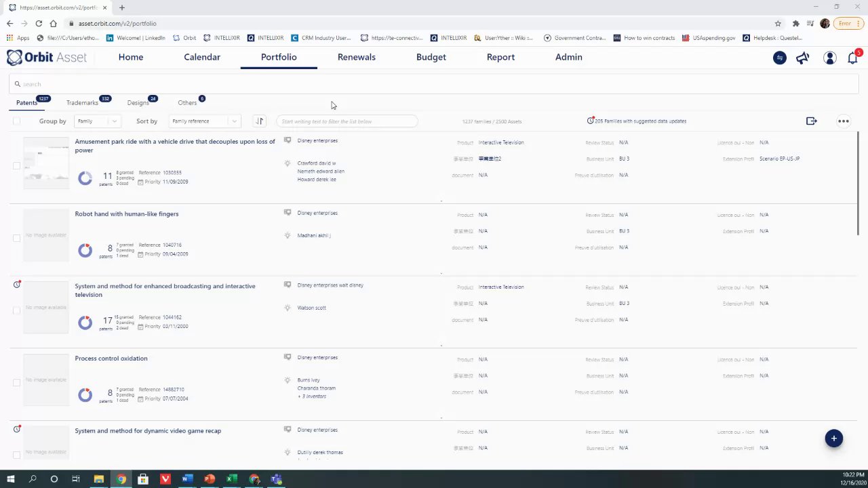Select the Amusement park ride family checkbox
868x488 pixels.
point(16,165)
